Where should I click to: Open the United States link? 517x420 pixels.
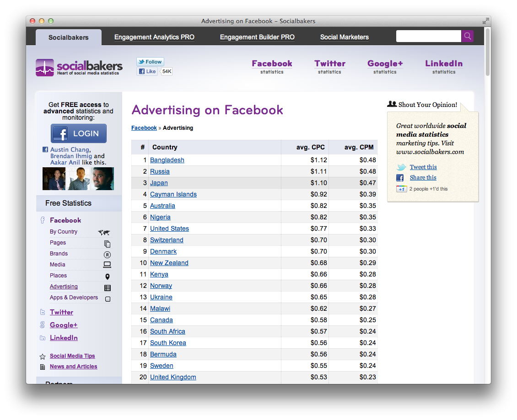169,229
